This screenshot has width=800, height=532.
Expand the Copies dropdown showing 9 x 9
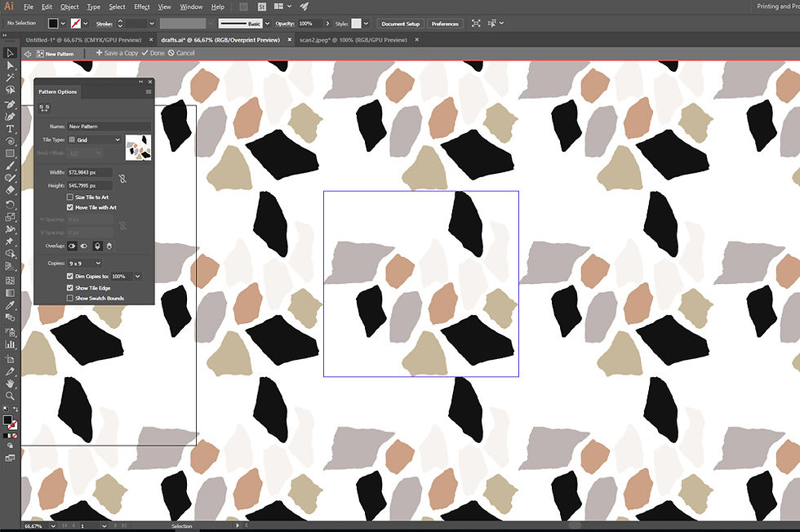84,263
